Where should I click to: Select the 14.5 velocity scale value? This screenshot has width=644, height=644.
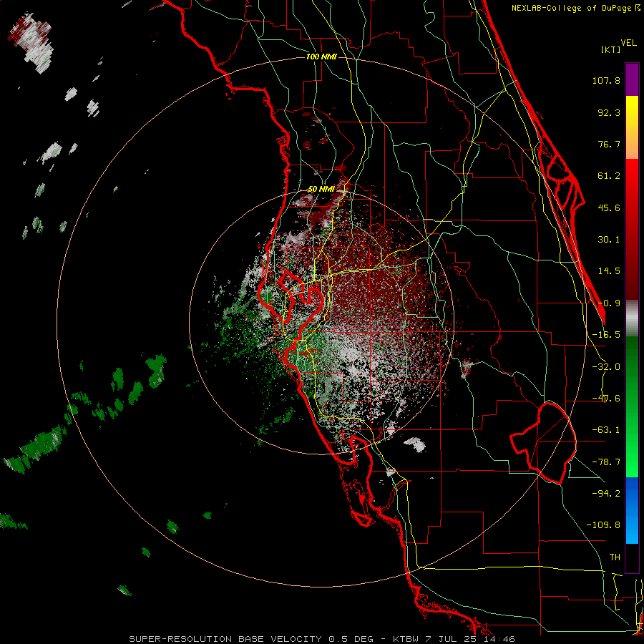609,271
